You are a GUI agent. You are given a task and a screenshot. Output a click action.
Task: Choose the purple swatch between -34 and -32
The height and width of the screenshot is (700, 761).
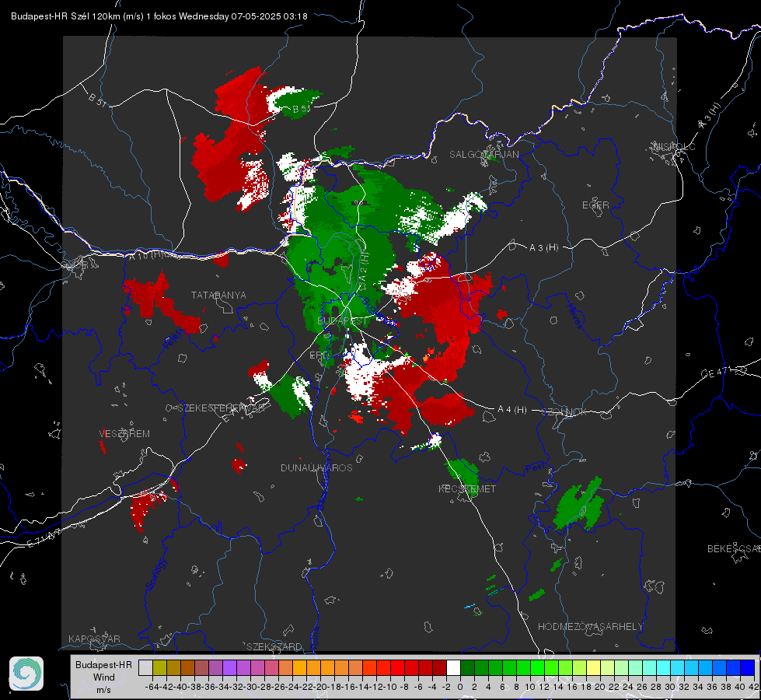click(229, 667)
